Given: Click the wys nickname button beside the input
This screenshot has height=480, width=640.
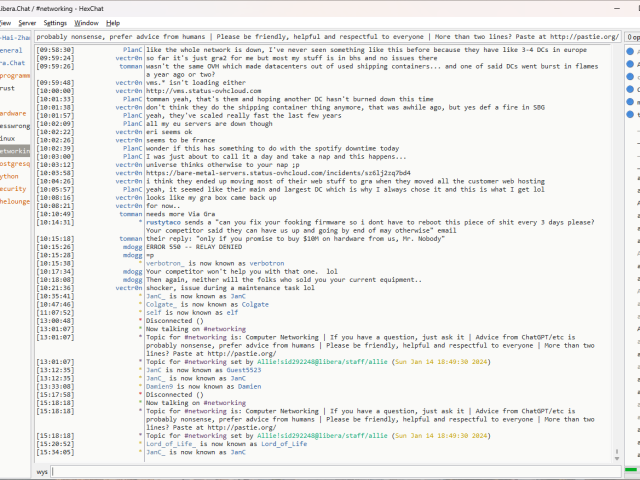Looking at the screenshot, I should [x=42, y=471].
